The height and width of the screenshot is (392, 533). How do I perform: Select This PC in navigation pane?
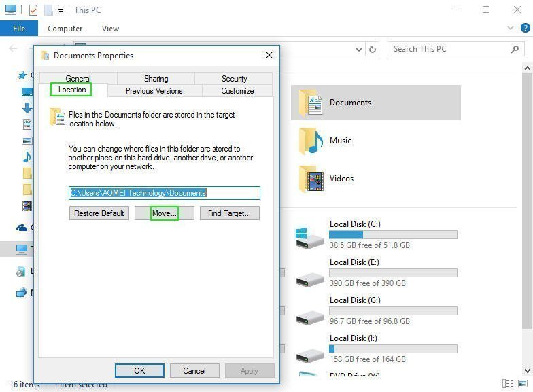click(x=22, y=249)
